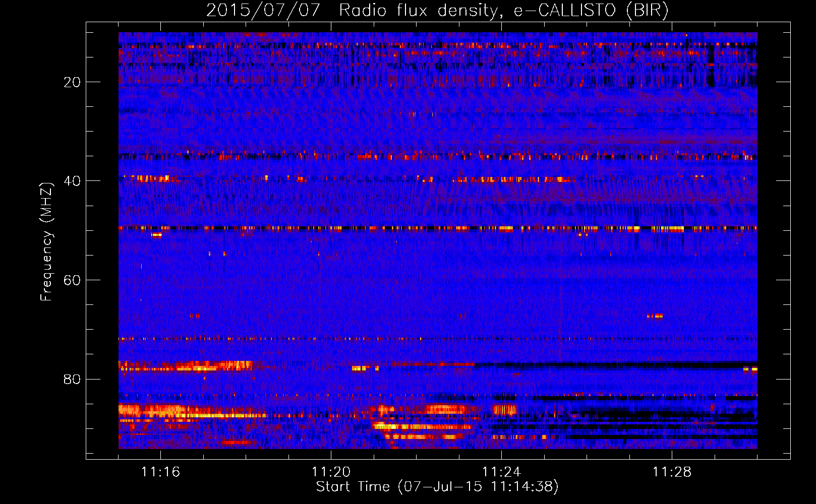Click the 20 MHz frequency tick label
Viewport: 816px width, 504px height.
(x=72, y=82)
